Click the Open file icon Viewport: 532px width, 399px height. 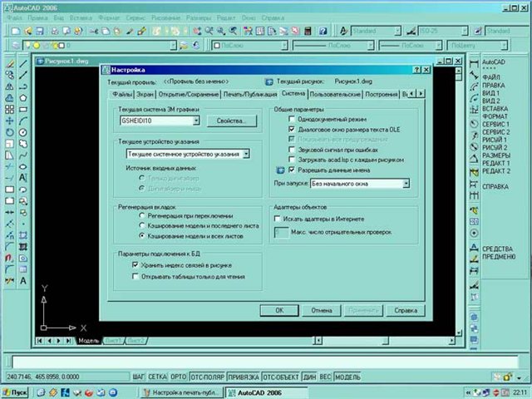click(x=27, y=32)
